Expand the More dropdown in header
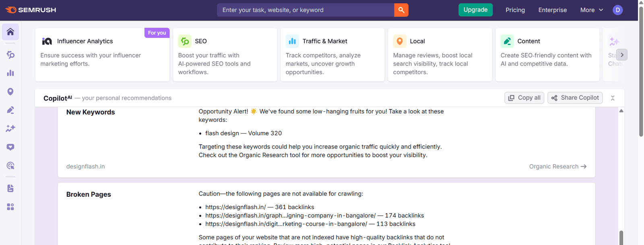Screen dimensions: 644x245 tap(592, 10)
